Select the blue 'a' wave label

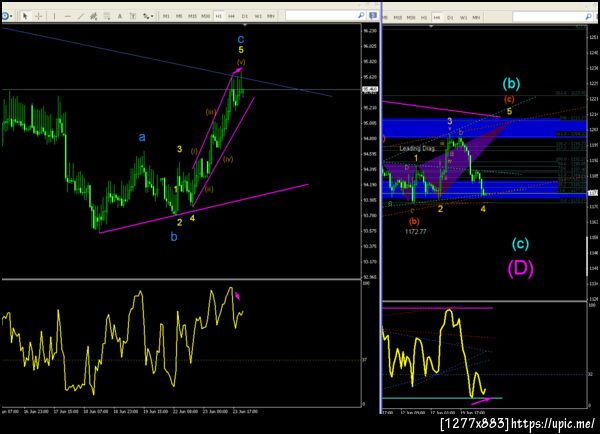coord(142,137)
